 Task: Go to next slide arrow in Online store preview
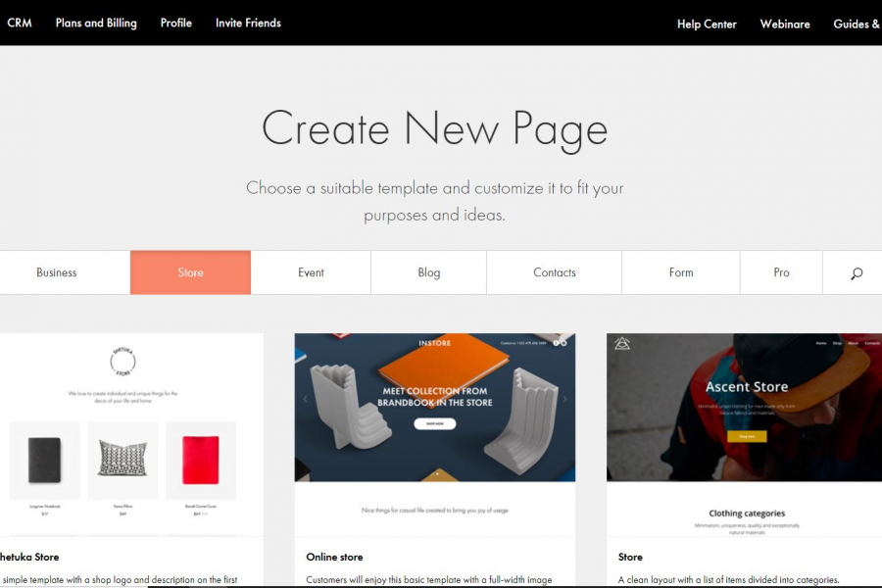[x=564, y=399]
